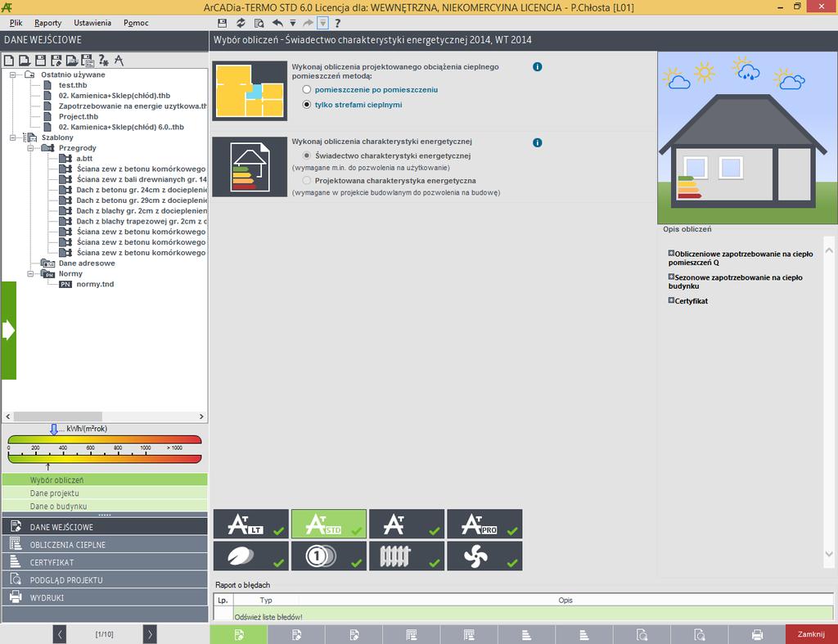Screen dimensions: 838x644
Task: Click the circular refresh arrows icon
Action: [241, 23]
